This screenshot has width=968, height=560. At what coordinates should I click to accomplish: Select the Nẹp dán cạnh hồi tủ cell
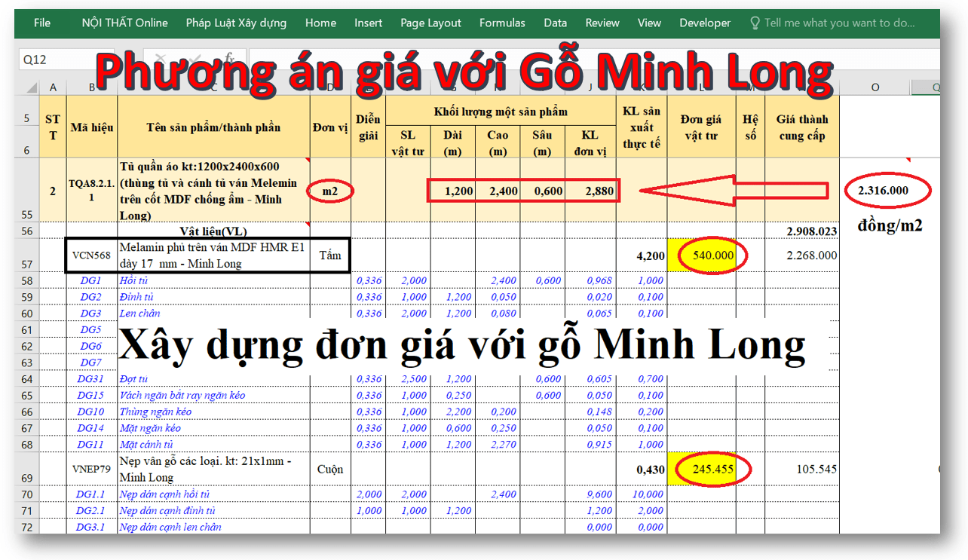click(213, 494)
